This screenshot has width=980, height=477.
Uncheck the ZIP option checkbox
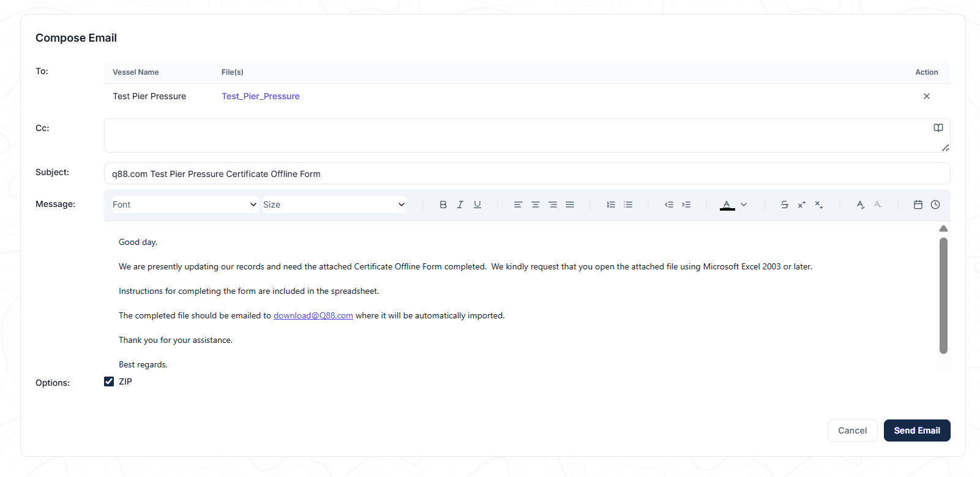coord(109,381)
